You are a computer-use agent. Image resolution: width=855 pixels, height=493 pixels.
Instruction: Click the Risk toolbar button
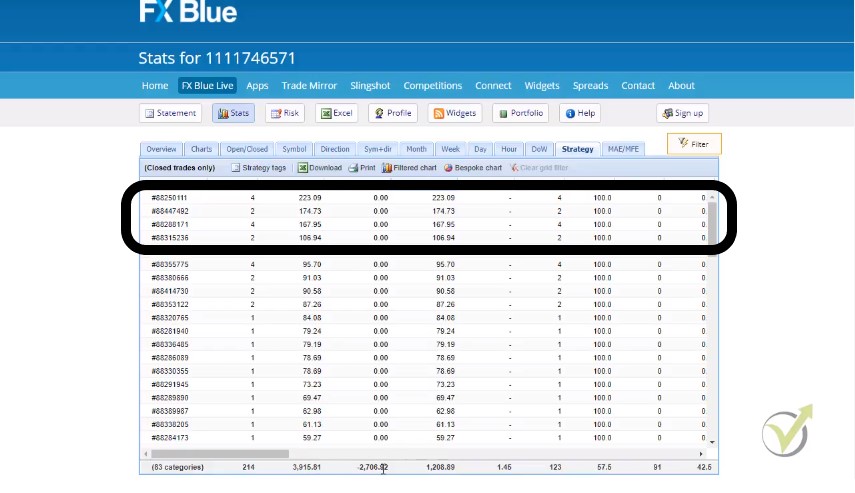click(x=284, y=113)
